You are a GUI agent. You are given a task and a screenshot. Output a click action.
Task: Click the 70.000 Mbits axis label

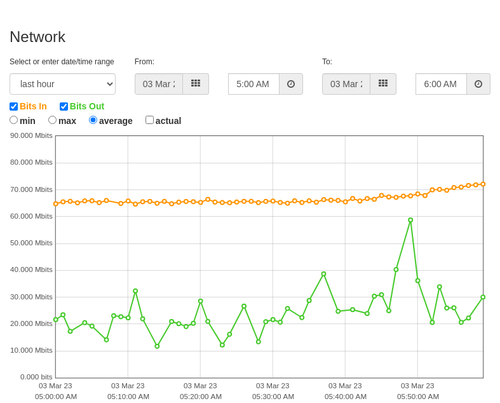pos(31,189)
